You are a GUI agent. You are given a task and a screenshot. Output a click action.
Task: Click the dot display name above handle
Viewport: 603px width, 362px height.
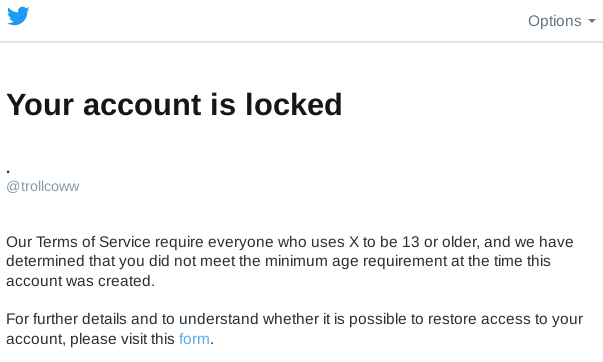pyautogui.click(x=8, y=171)
